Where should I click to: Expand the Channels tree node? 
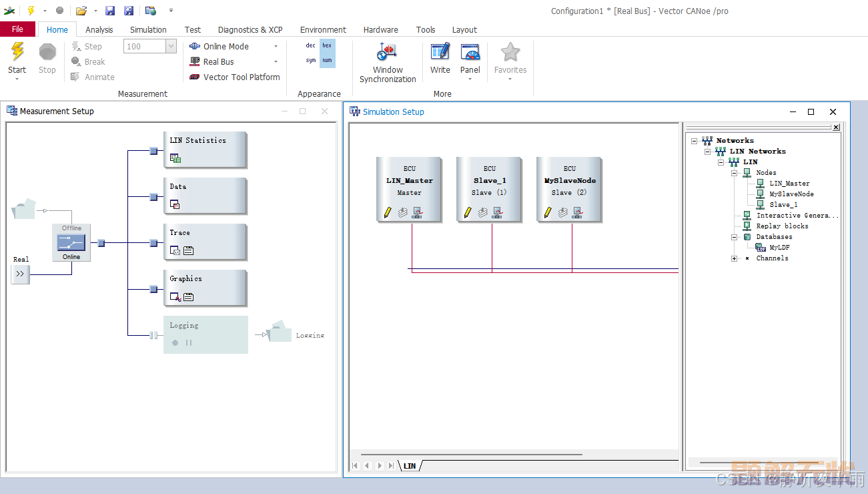point(734,258)
